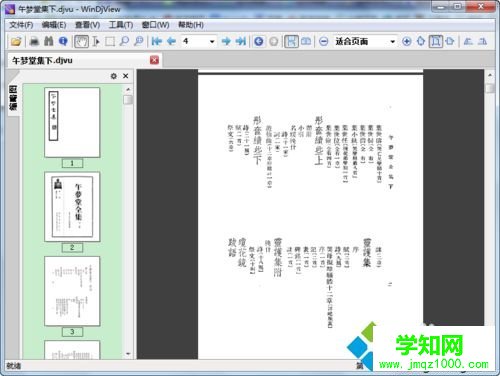Go to next page arrow
Viewport: 500px width, 376px height.
click(x=226, y=41)
